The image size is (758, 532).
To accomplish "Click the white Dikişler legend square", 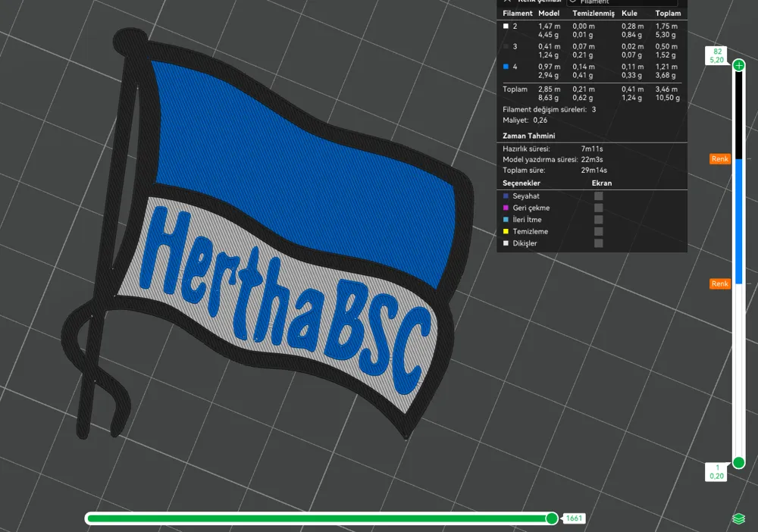I will pos(506,243).
